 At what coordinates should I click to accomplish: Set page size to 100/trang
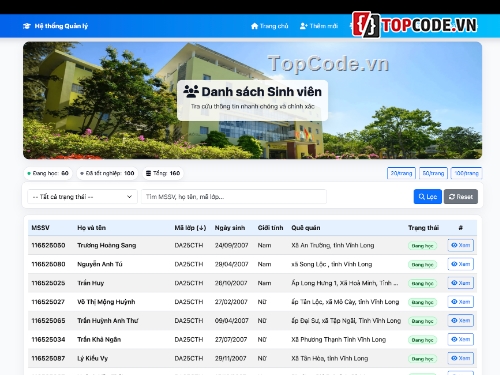point(466,173)
